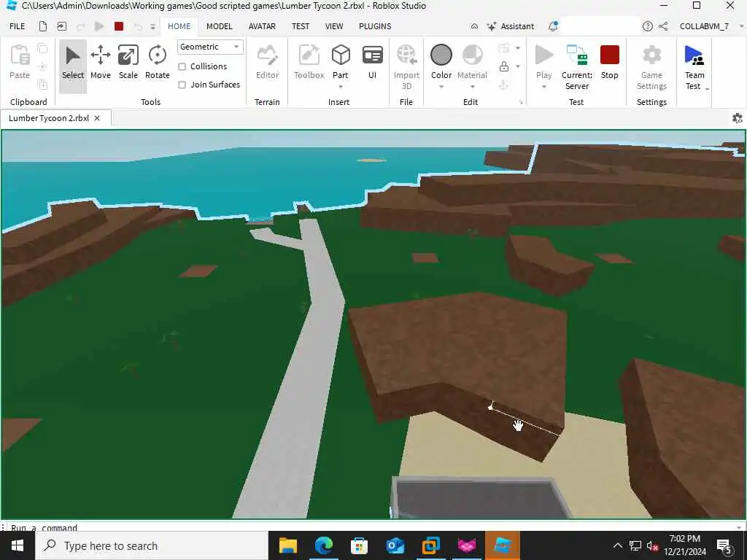Screen dimensions: 747x560
Task: Close the Lumber Tycoon 2.rbxl tab
Action: tap(97, 118)
